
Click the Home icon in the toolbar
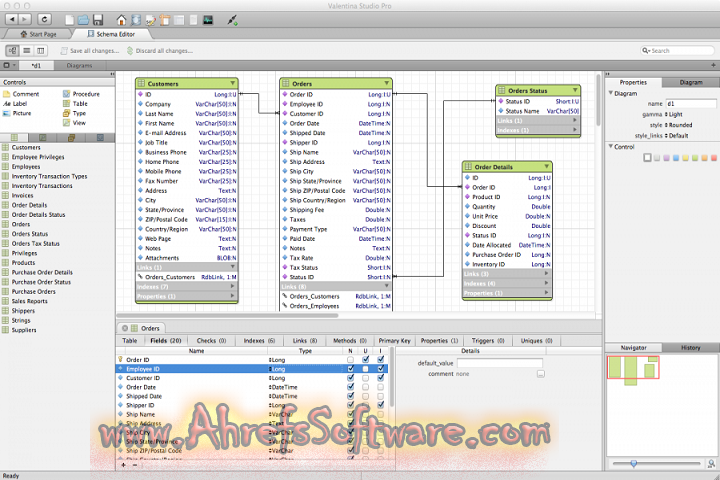pos(122,19)
